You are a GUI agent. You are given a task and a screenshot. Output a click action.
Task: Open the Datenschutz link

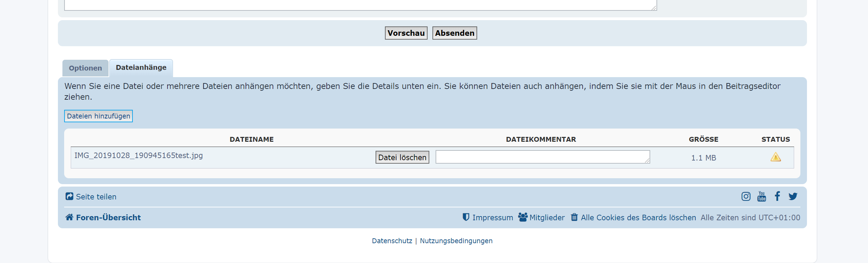click(392, 241)
